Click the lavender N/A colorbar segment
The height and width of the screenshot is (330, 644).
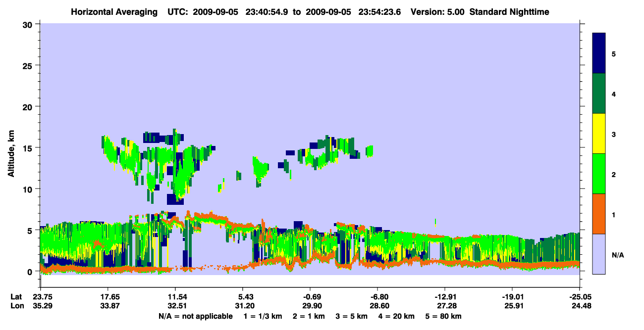point(599,254)
